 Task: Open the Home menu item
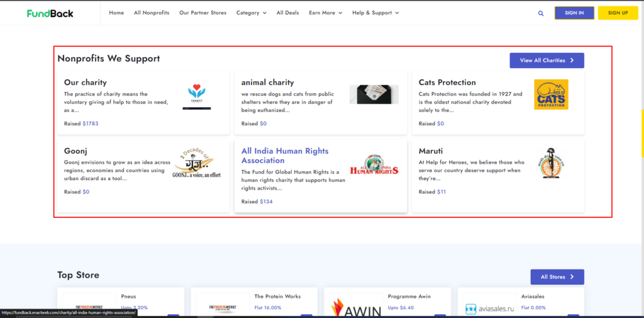(116, 13)
